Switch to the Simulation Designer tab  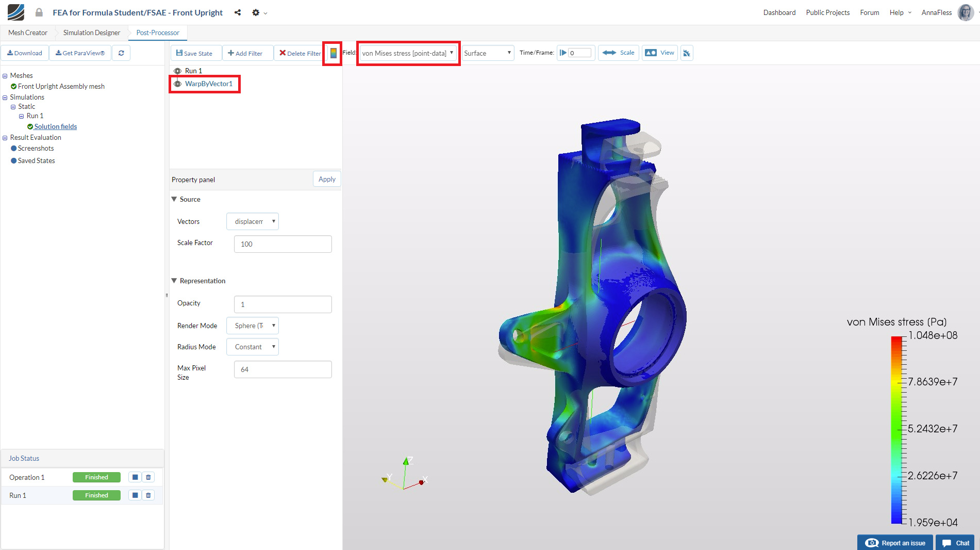pyautogui.click(x=92, y=33)
